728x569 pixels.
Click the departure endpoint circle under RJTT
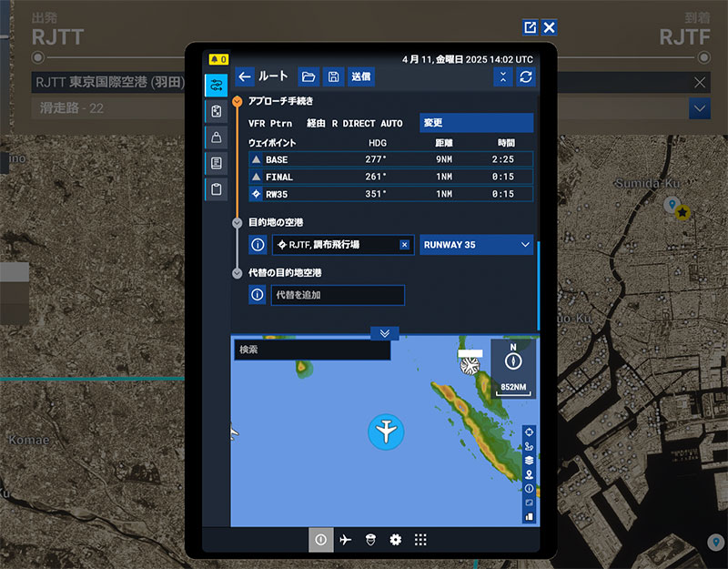click(38, 57)
